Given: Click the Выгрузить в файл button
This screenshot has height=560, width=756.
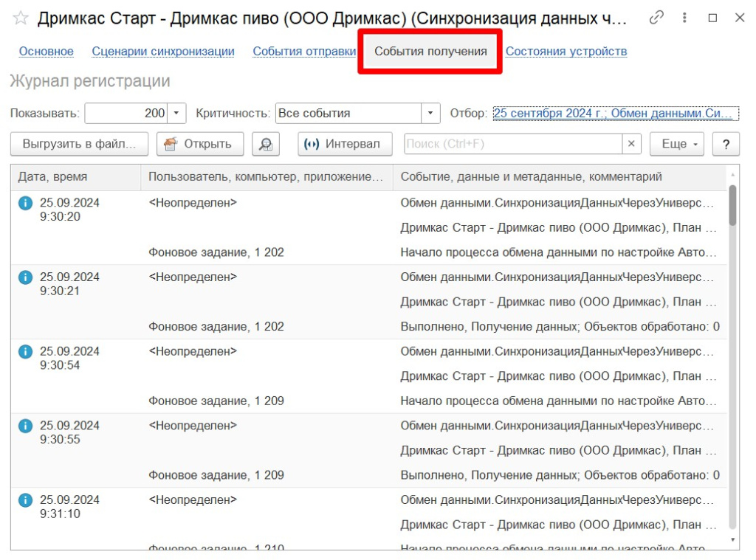Looking at the screenshot, I should tap(79, 144).
